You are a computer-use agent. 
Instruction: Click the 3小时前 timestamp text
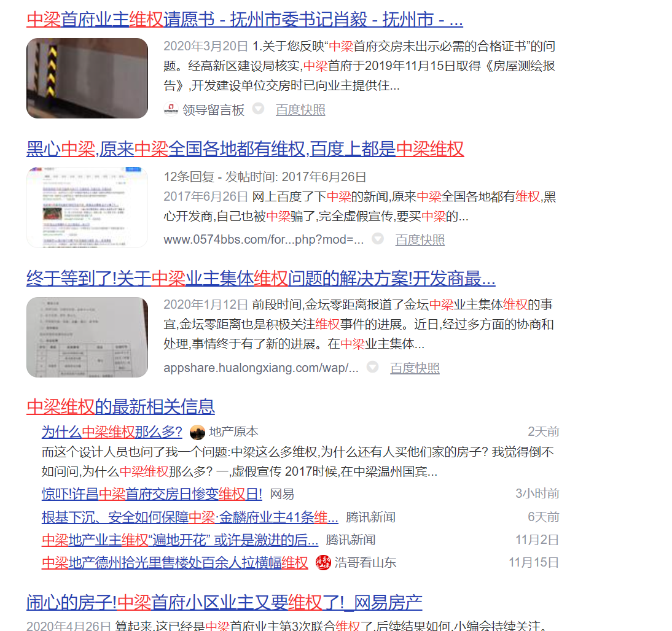tap(537, 494)
